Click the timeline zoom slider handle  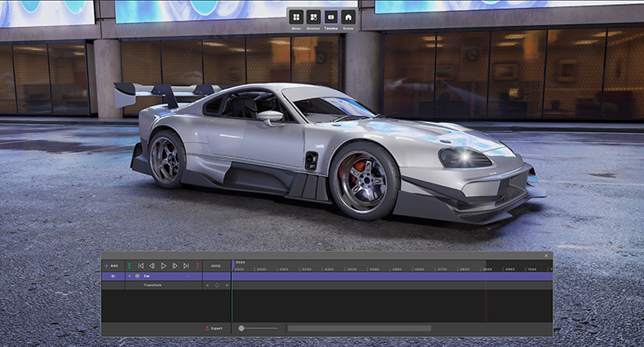coord(241,328)
